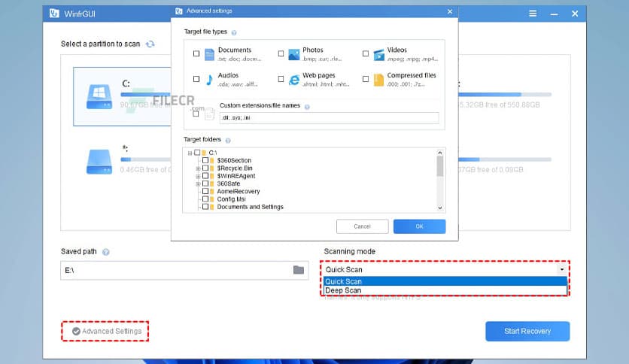Select the asterisk partition drive icon
Viewport: 629px width, 364px height.
(99, 162)
